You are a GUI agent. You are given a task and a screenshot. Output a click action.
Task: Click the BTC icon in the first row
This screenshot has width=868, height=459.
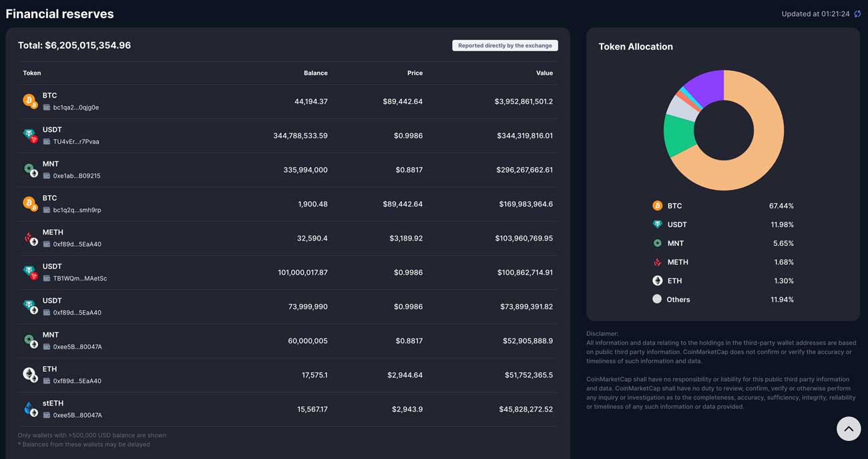[x=30, y=102]
